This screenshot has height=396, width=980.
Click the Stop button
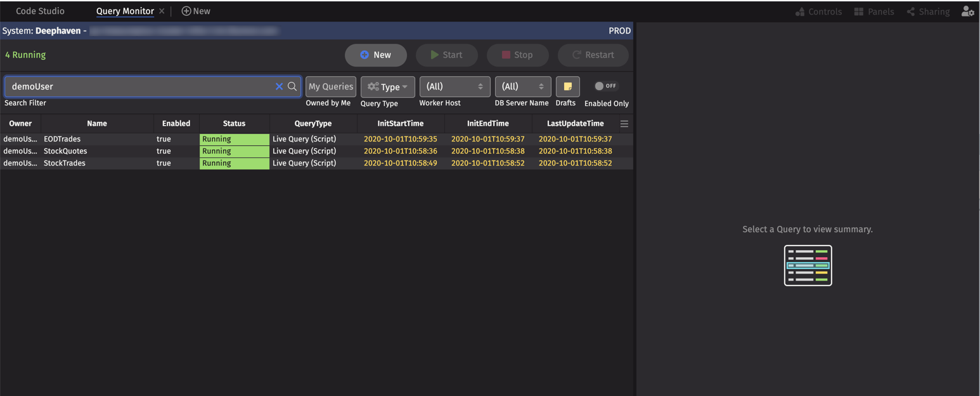(518, 55)
